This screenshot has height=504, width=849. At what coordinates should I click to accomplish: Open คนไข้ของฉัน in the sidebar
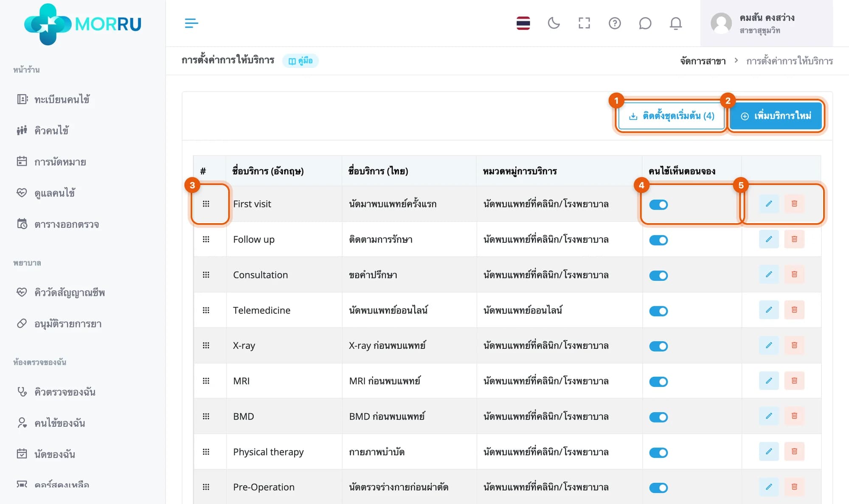tap(51, 423)
